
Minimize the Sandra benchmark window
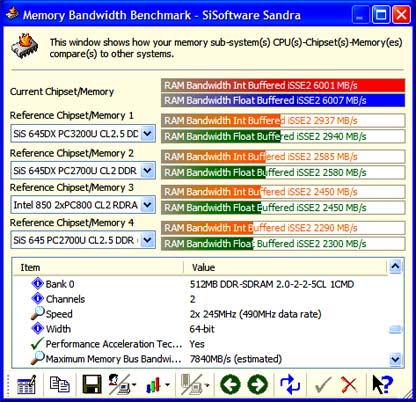click(360, 15)
